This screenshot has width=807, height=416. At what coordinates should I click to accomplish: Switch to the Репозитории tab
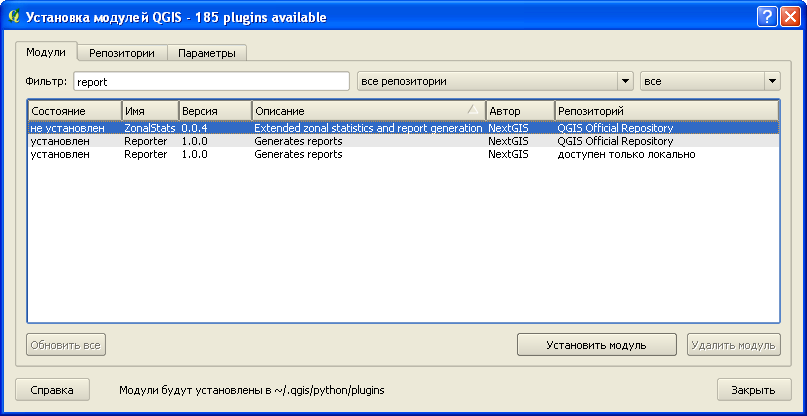121,52
